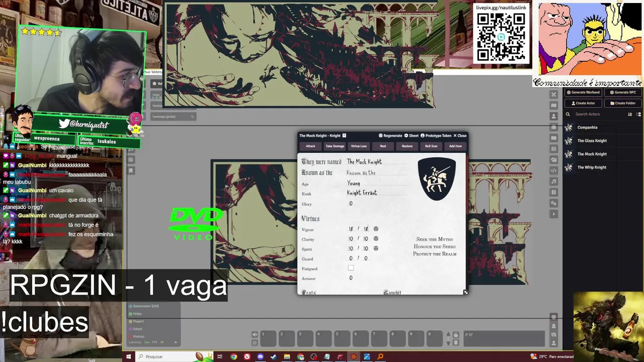Clear the macro hotbar with trash icon
Image resolution: width=644 pixels, height=362 pixels.
pyautogui.click(x=456, y=342)
